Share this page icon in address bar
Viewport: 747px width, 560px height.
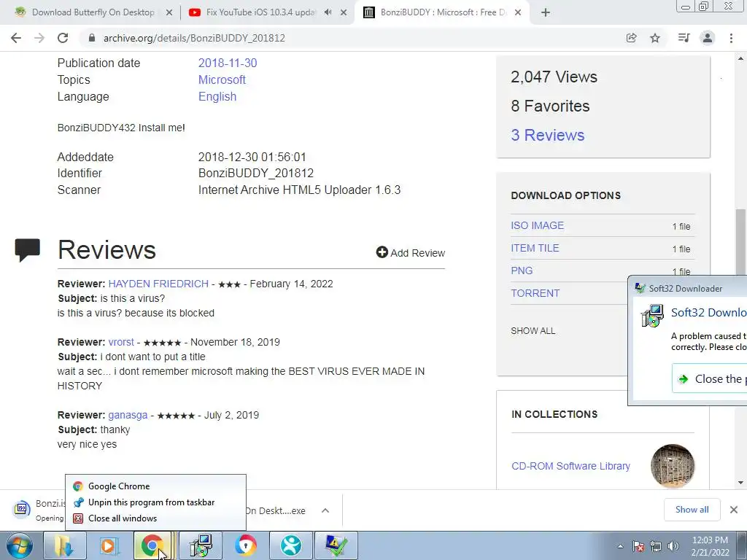(631, 38)
